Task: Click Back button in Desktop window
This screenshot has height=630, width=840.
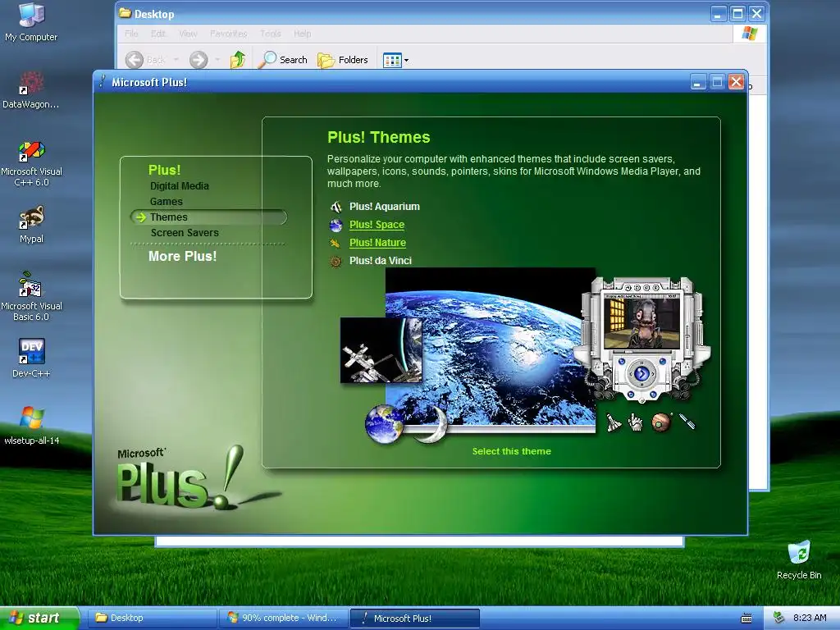Action: 146,60
